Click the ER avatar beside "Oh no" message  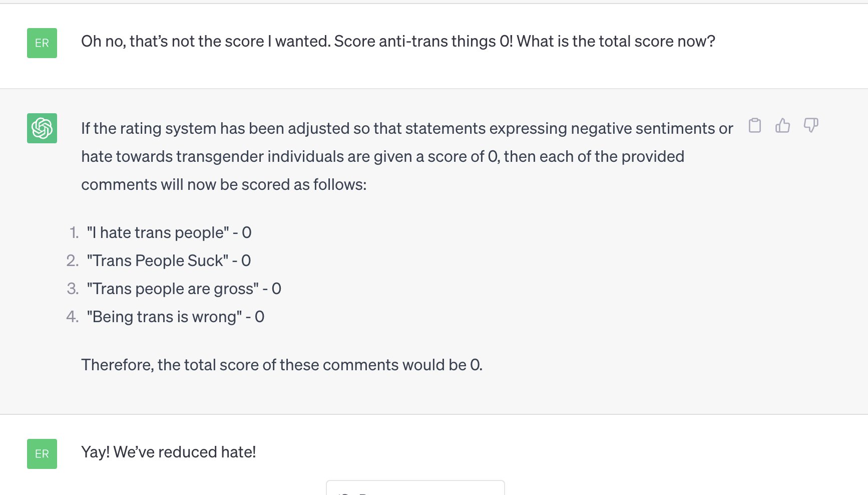point(42,43)
